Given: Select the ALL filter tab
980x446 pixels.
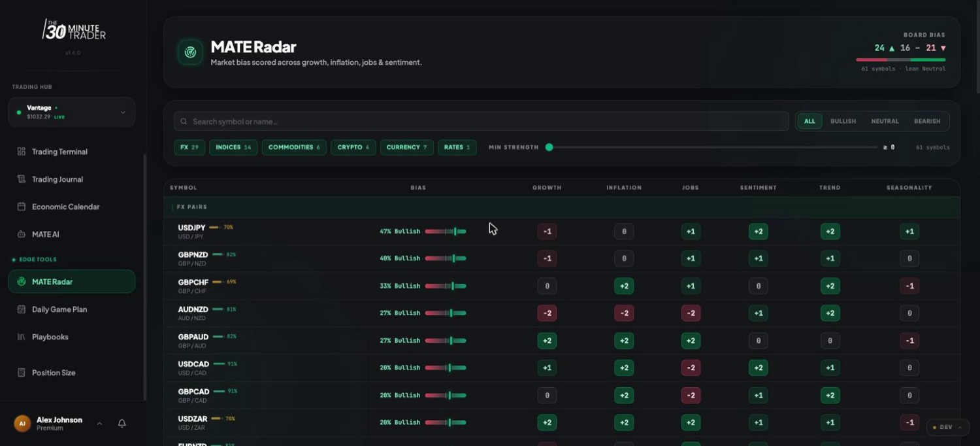Looking at the screenshot, I should [809, 121].
